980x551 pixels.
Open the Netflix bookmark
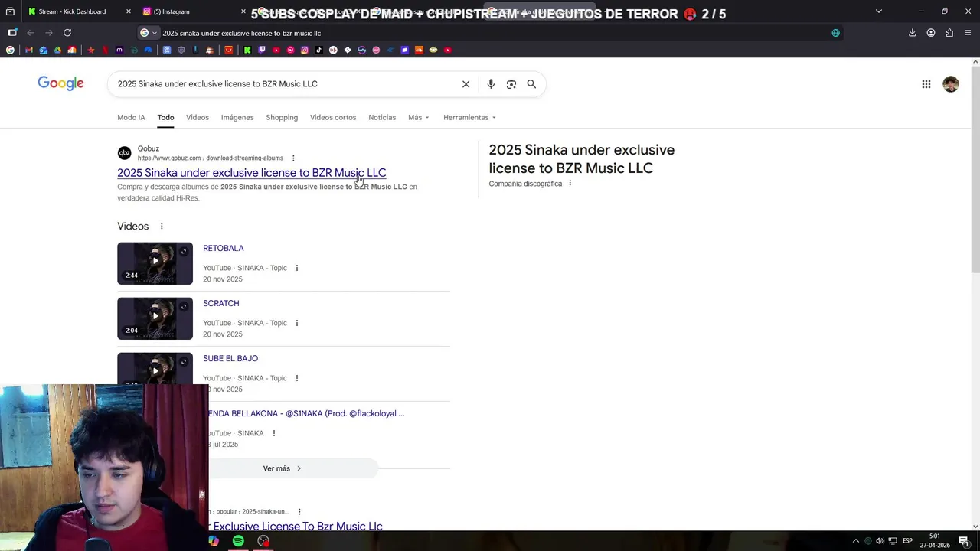[105, 50]
